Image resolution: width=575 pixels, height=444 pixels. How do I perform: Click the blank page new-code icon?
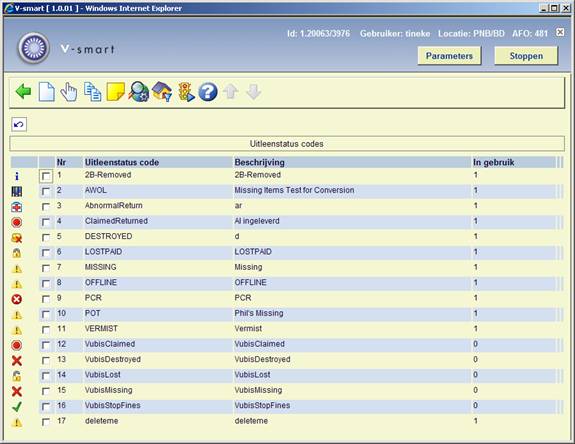[47, 92]
